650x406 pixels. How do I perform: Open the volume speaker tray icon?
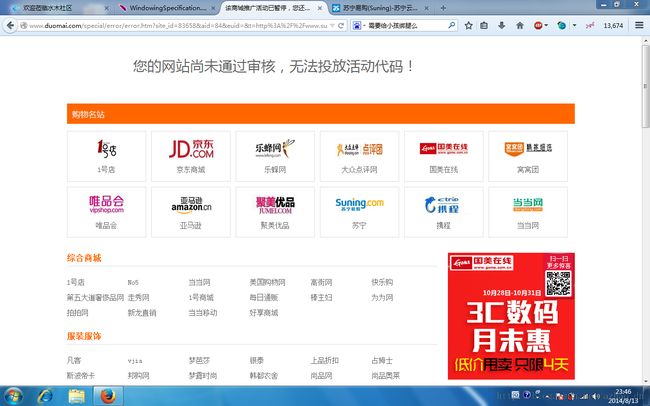596,396
